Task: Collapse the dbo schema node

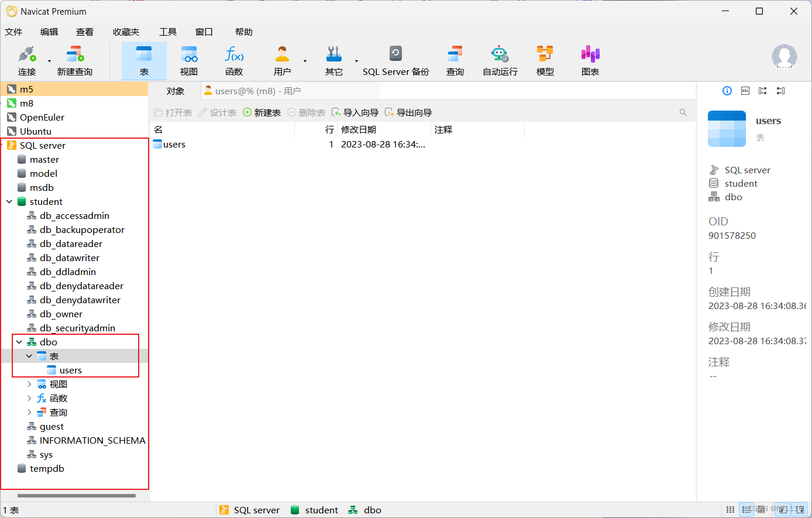Action: click(x=19, y=342)
